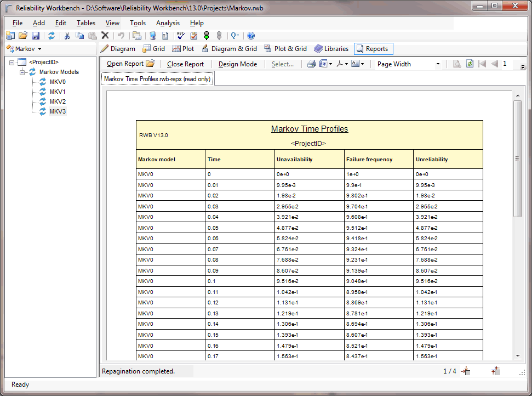Click the spell check ABC icon
Screen dimensions: 532x396
[x=181, y=36]
